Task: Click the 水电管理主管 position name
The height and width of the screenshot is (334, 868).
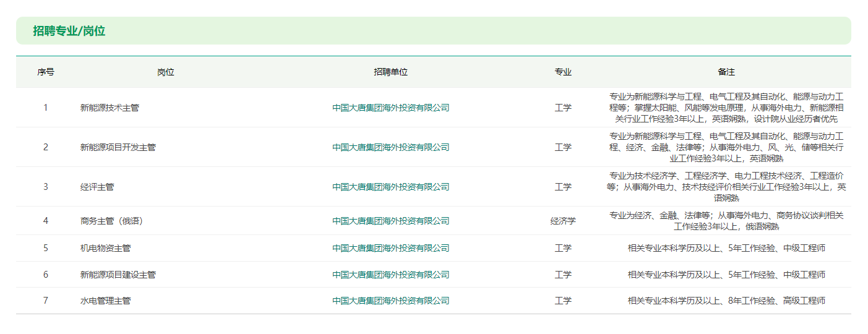Action: (105, 301)
